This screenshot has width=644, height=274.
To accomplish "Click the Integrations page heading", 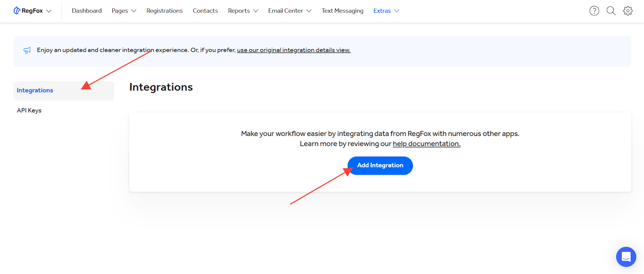I will point(161,87).
